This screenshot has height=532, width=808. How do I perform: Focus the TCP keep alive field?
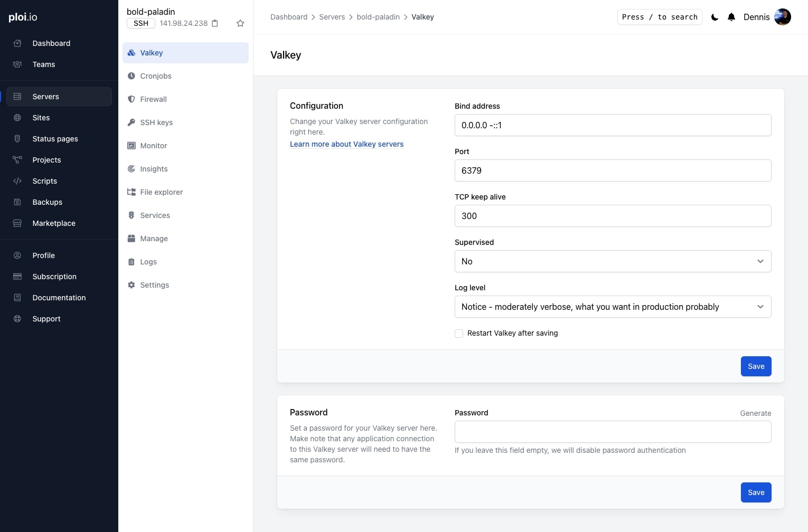pos(613,216)
